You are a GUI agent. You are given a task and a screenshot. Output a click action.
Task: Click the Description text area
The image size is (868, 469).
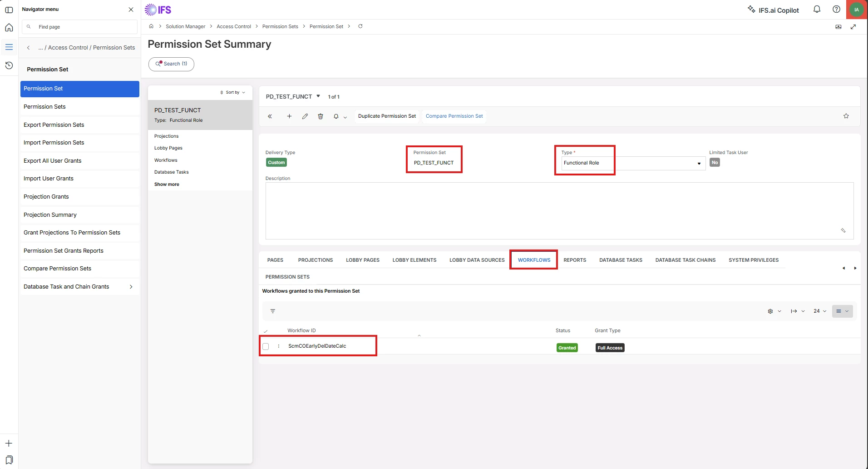[559, 211]
